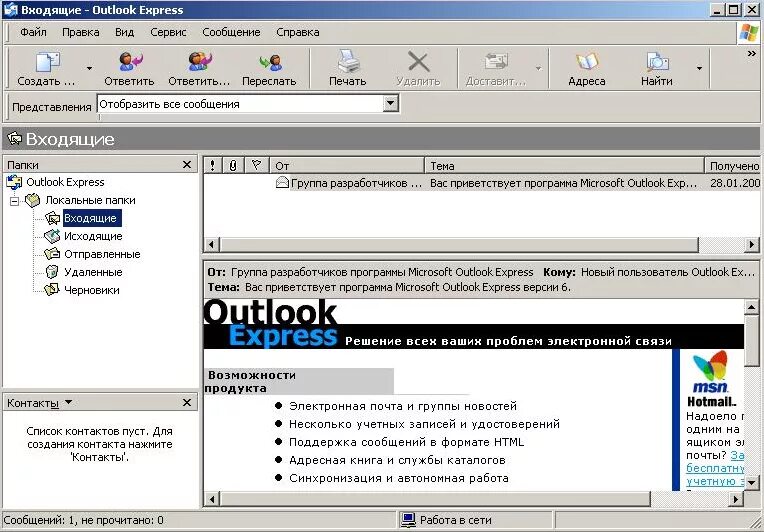Click the Исходящие folder icon
This screenshot has height=532, width=764.
point(52,236)
